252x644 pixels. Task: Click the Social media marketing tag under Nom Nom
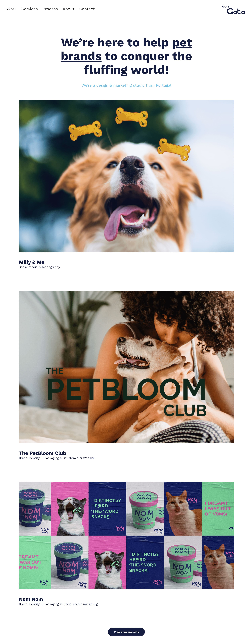80,604
